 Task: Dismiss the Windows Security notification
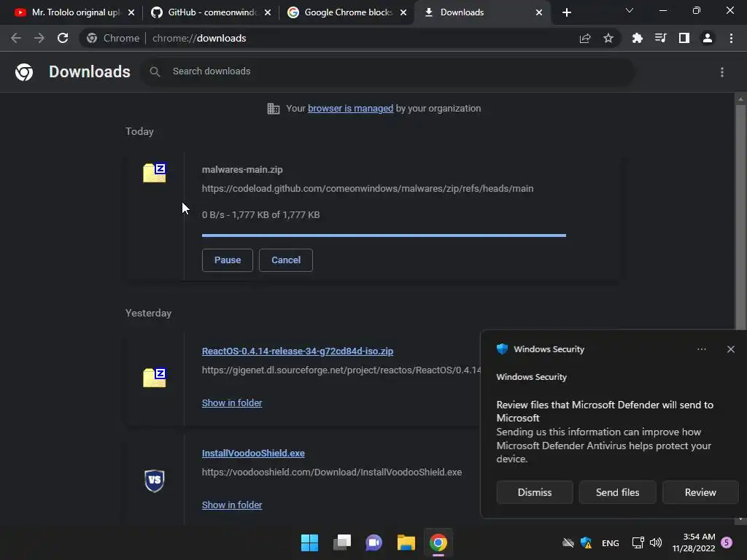point(535,492)
